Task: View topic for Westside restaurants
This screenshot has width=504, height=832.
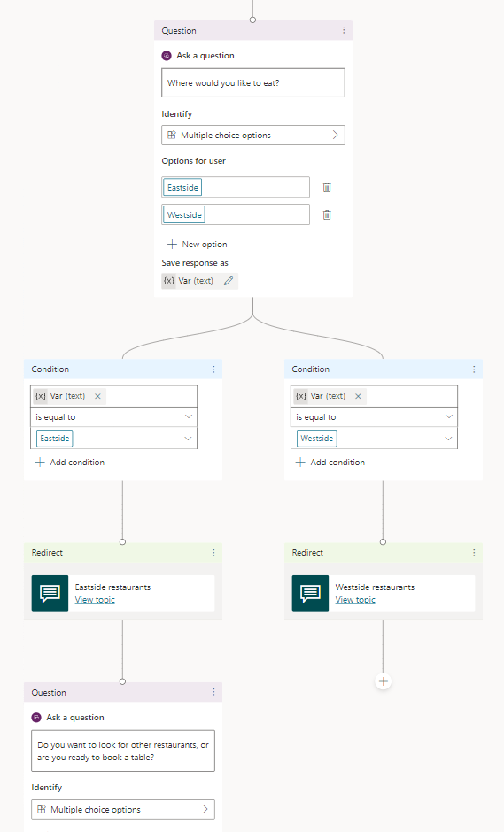Action: pos(355,600)
